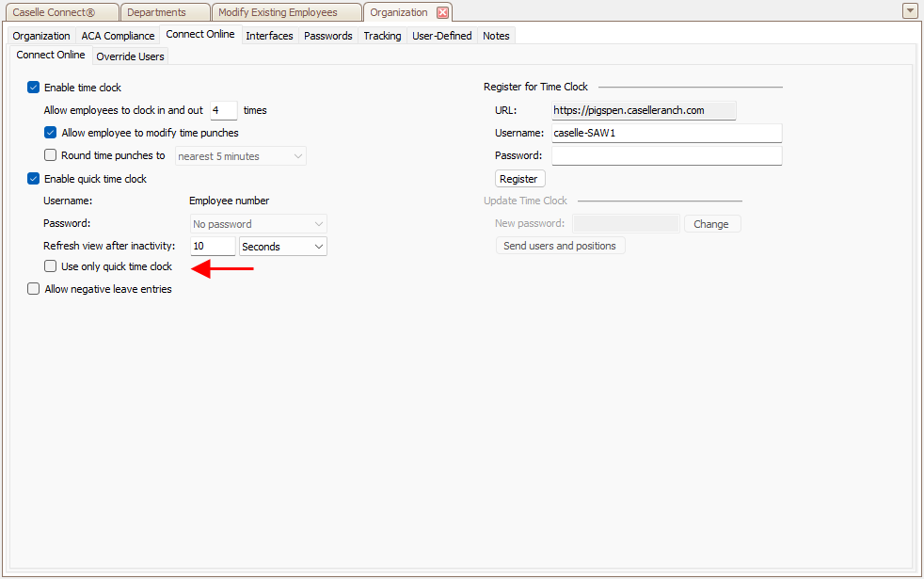This screenshot has height=579, width=924.
Task: Switch to the ACA Compliance tab
Action: [x=118, y=36]
